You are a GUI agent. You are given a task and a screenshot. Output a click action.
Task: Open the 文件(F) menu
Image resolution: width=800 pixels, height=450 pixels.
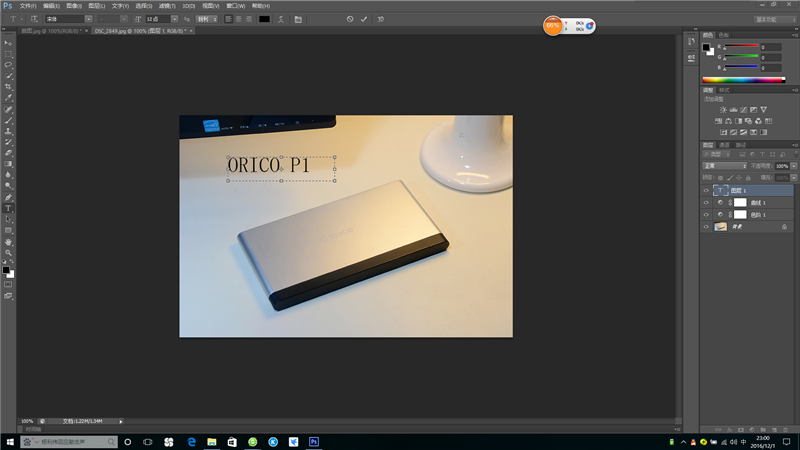[28, 6]
